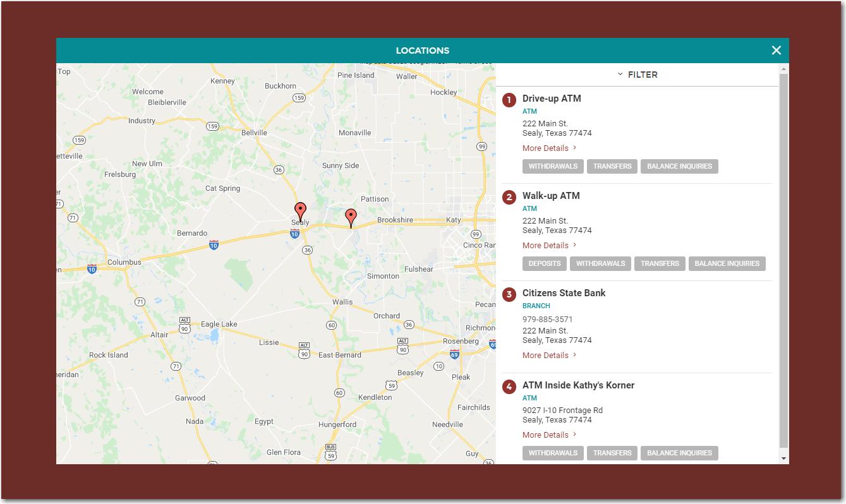The width and height of the screenshot is (846, 504).
Task: Click DEPOSITS tag under Walk-up ATM
Action: click(545, 263)
